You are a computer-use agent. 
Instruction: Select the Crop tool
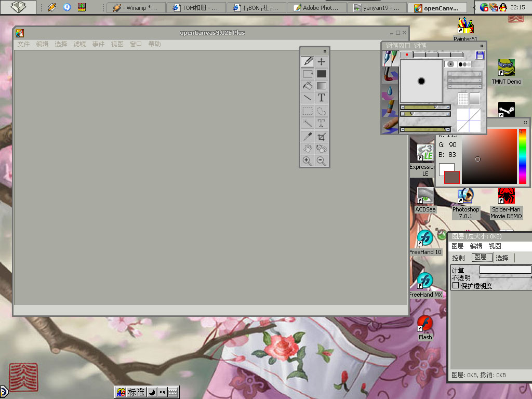(321, 137)
